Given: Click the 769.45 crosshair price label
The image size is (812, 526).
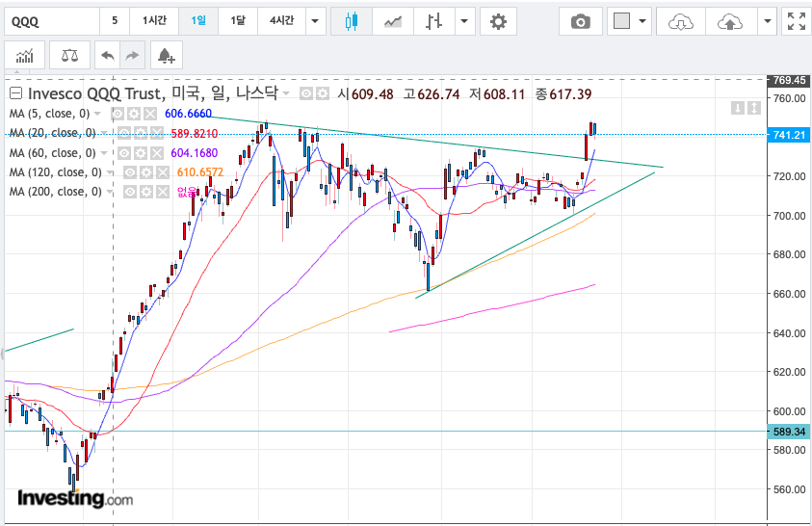Looking at the screenshot, I should coord(789,80).
